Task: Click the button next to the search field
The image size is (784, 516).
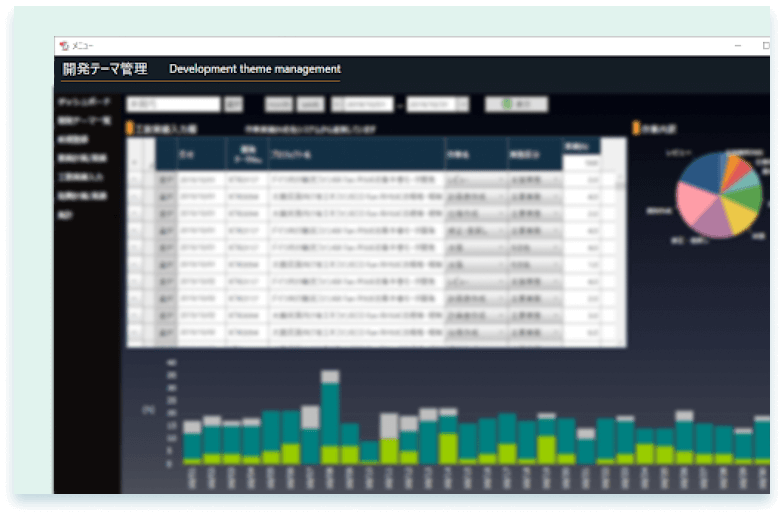Action: point(234,104)
